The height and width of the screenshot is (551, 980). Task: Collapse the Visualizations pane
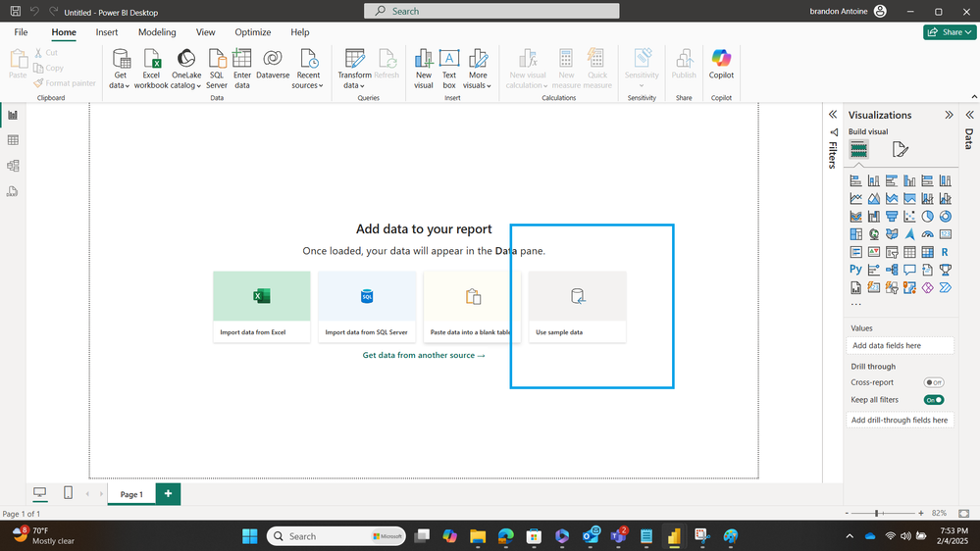coord(949,115)
